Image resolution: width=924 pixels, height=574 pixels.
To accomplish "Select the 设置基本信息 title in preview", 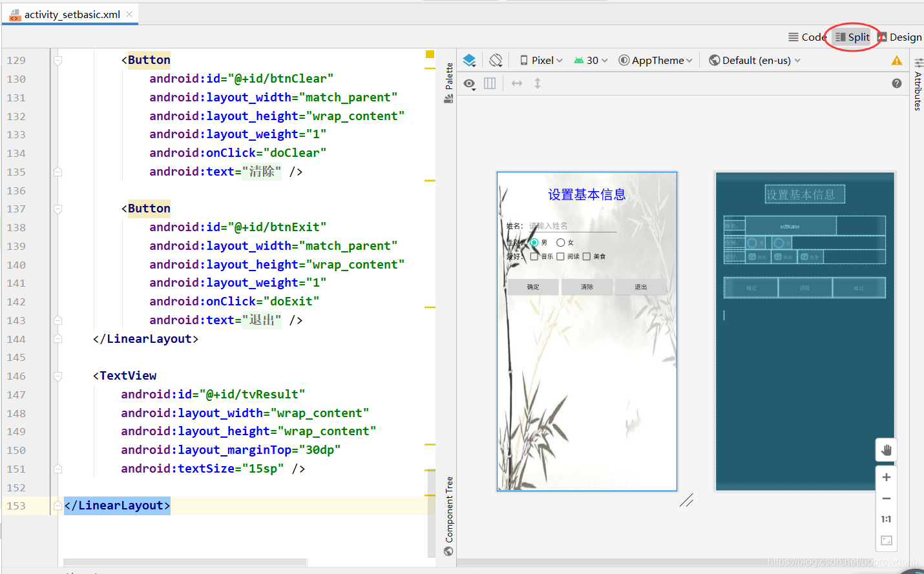I will click(x=587, y=194).
